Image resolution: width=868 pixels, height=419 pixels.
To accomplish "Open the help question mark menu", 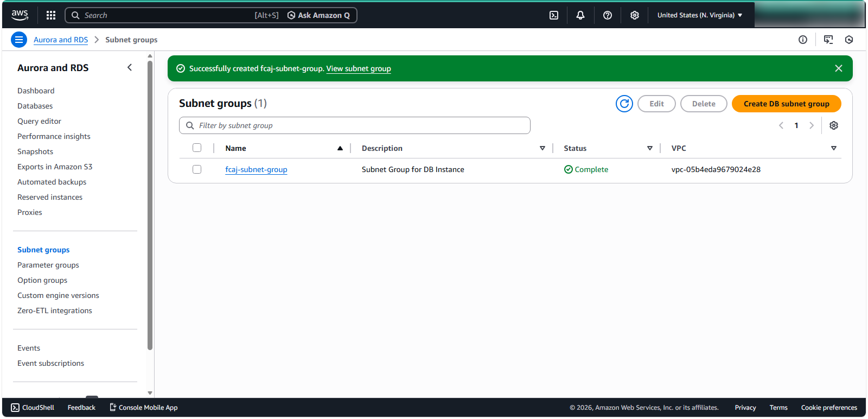I will [x=608, y=15].
